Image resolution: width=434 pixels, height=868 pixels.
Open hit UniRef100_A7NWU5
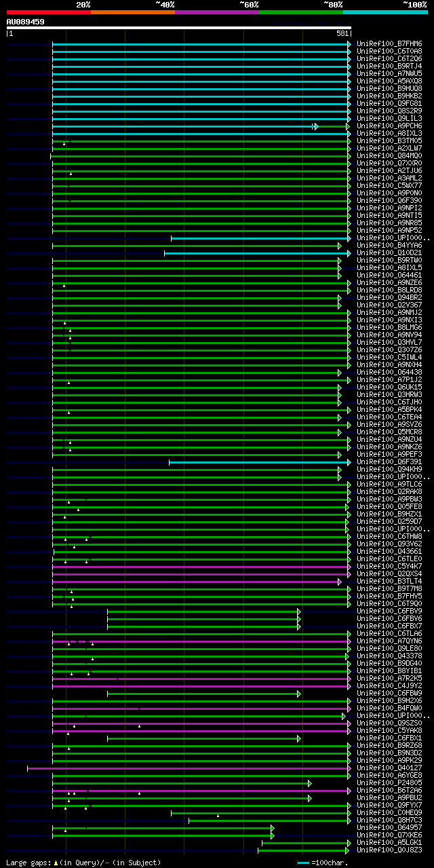pyautogui.click(x=389, y=73)
